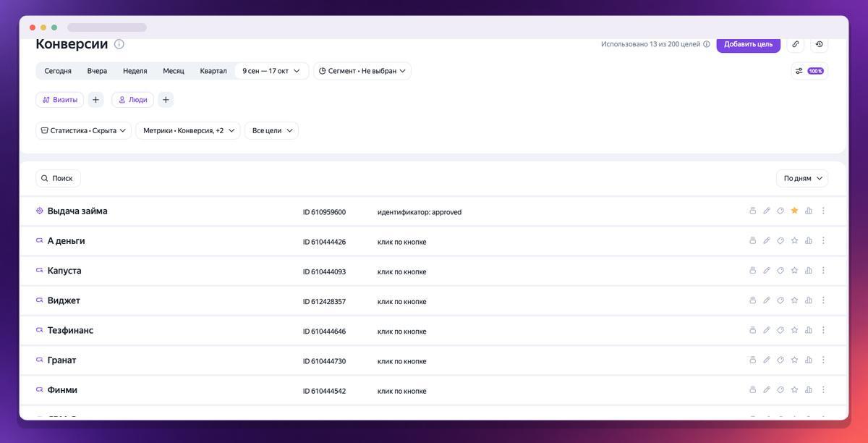Viewport: 868px width, 443px height.
Task: Open three-dot menu for Финми goal
Action: point(823,389)
